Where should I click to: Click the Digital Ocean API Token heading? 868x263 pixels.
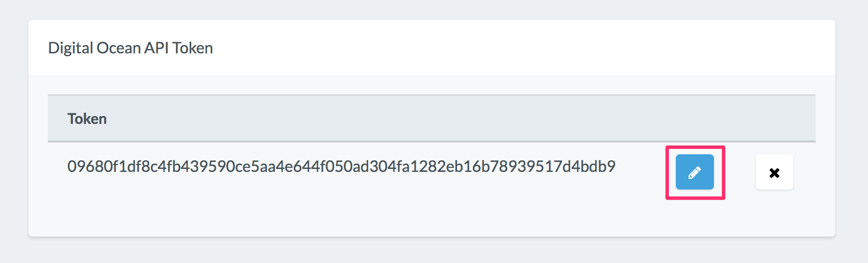pos(131,48)
